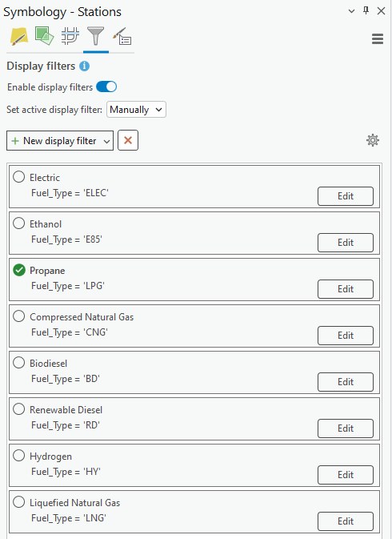Click the Display filters info icon
The image size is (392, 539).
point(85,66)
